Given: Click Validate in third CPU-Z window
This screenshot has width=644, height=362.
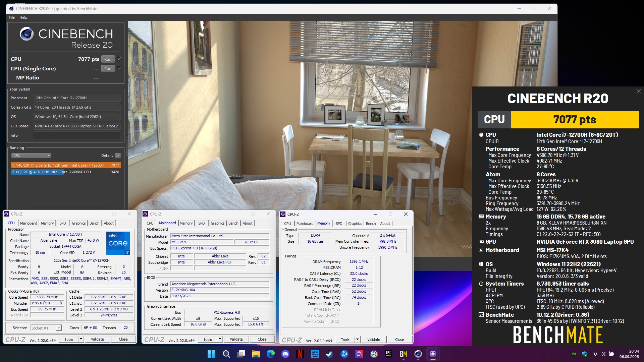Looking at the screenshot, I should [x=374, y=340].
